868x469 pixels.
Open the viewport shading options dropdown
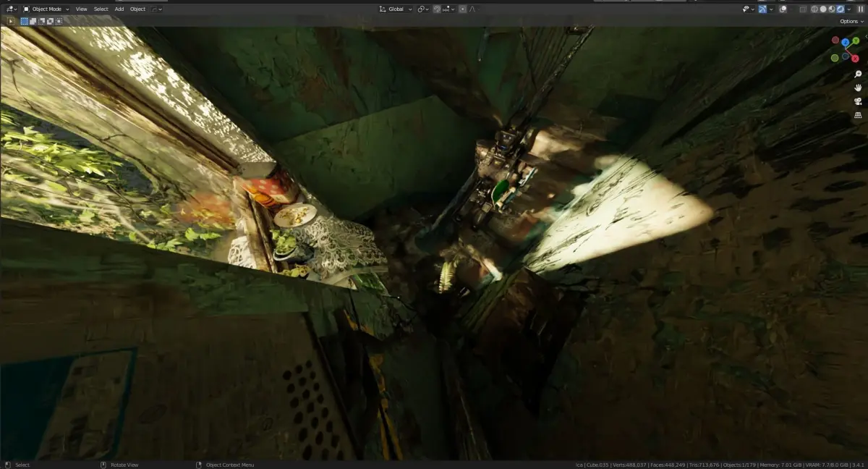(x=849, y=9)
